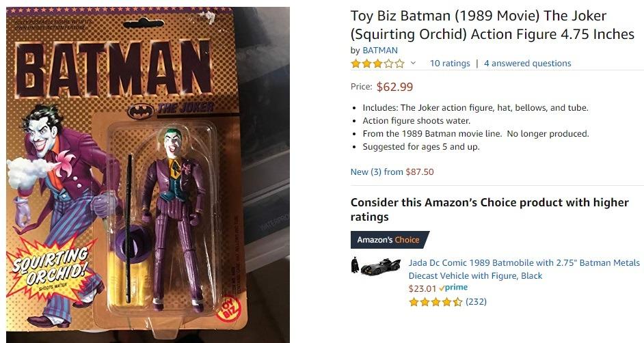644x343 pixels.
Task: Click the $62.99 price
Action: (x=394, y=87)
